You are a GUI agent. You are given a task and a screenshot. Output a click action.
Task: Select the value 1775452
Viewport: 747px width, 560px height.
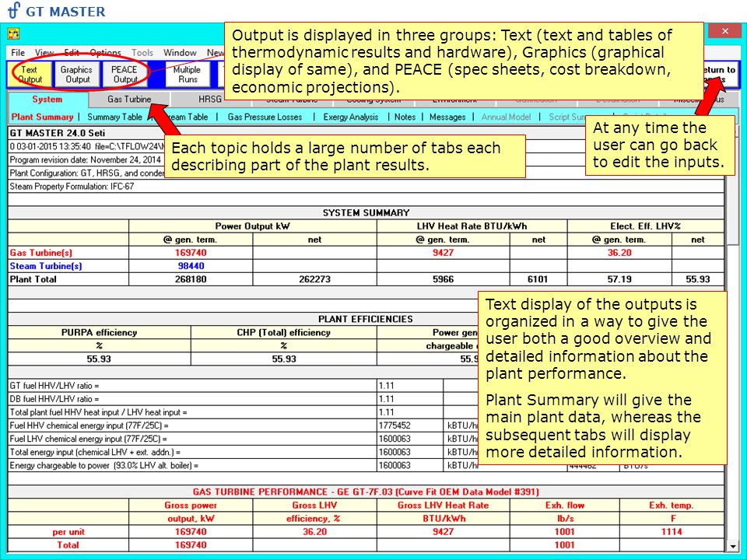coord(395,425)
